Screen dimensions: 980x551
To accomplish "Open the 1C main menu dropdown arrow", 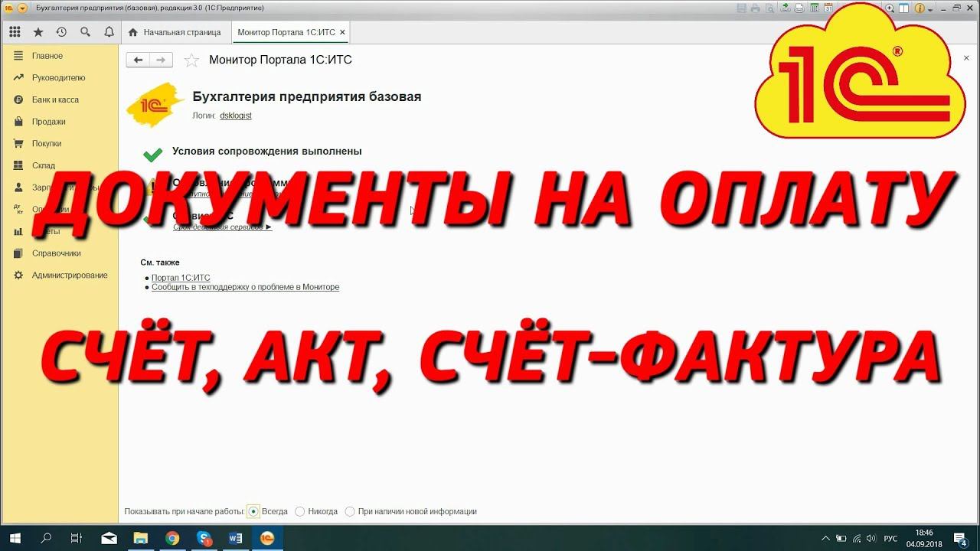I will coord(22,8).
